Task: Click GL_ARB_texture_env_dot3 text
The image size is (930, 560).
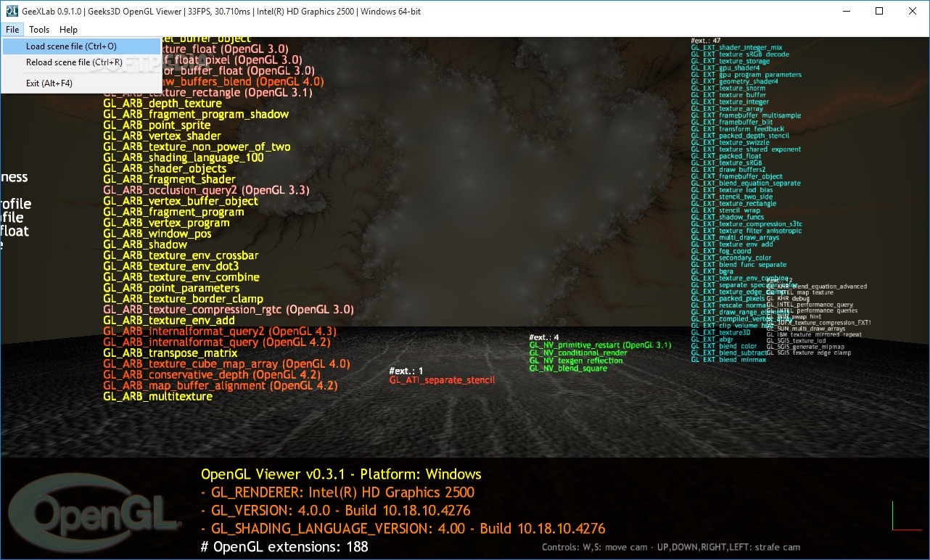Action: click(170, 266)
